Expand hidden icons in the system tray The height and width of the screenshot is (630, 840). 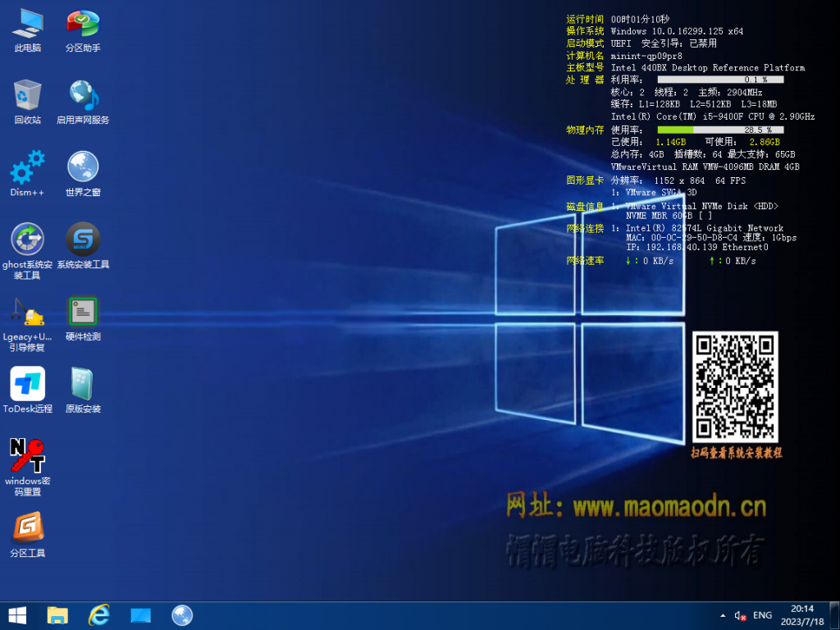point(723,615)
